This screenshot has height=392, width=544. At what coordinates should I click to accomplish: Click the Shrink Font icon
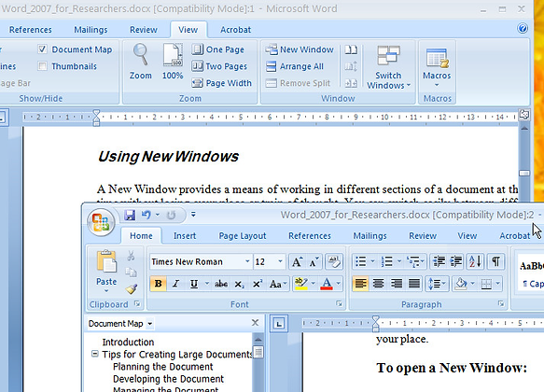(314, 262)
